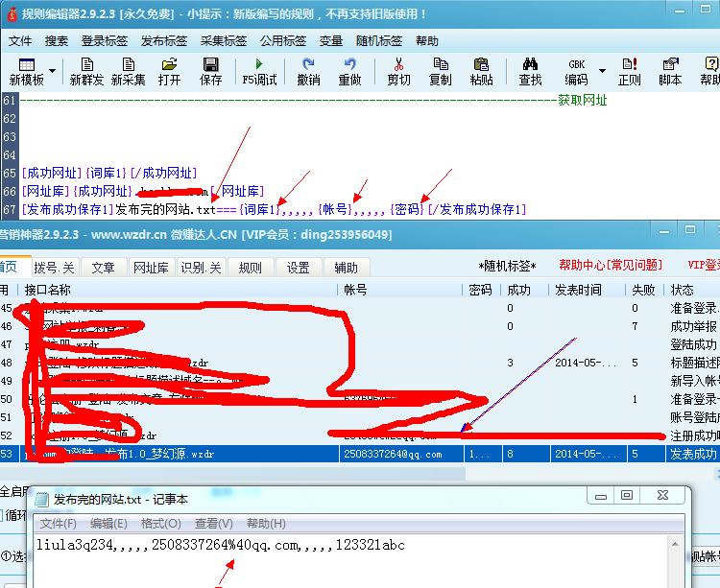The image size is (720, 588).
Task: Open the 登录标签 menu
Action: point(105,41)
